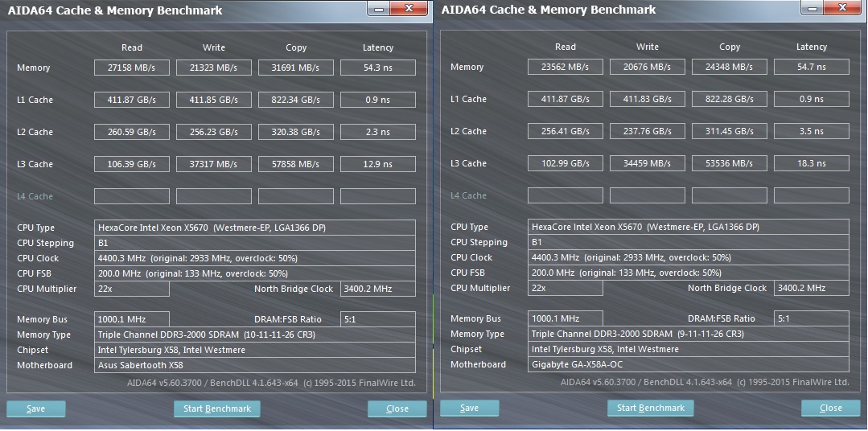Screen dimensions: 868x431
Task: Close left AIDA64 window with red X
Action: pos(409,8)
